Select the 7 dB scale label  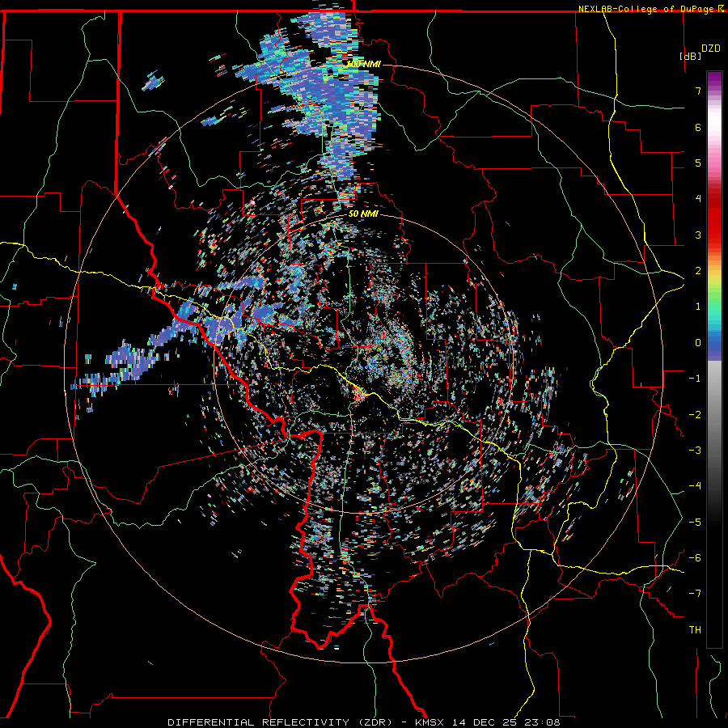[x=698, y=91]
